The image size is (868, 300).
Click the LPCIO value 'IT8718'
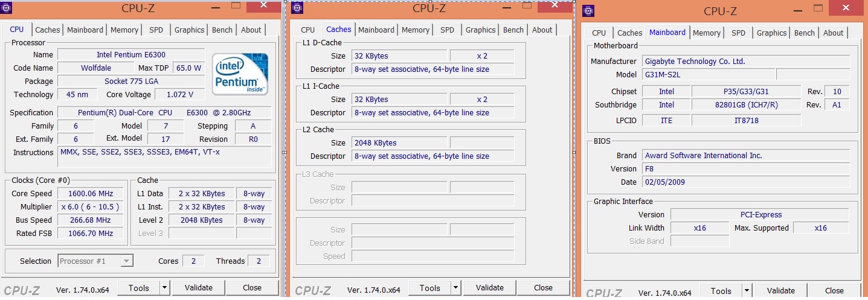pyautogui.click(x=746, y=121)
